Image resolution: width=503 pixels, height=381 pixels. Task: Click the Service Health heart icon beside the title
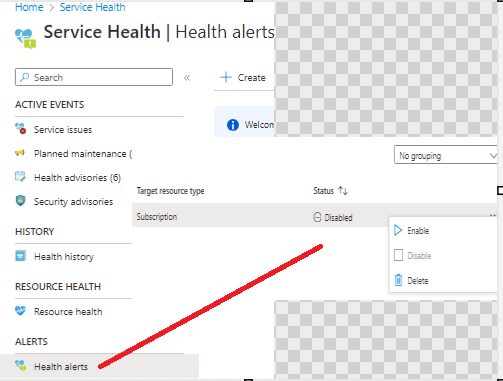(x=26, y=39)
